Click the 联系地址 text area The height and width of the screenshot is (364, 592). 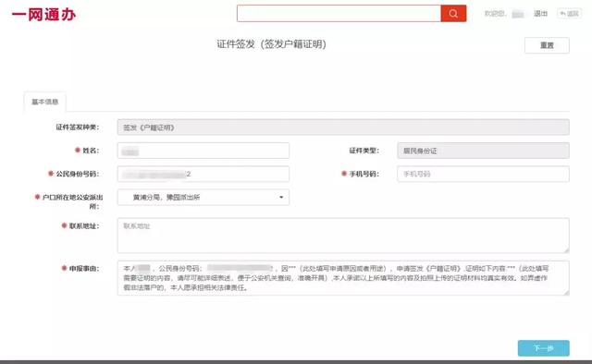tap(343, 236)
